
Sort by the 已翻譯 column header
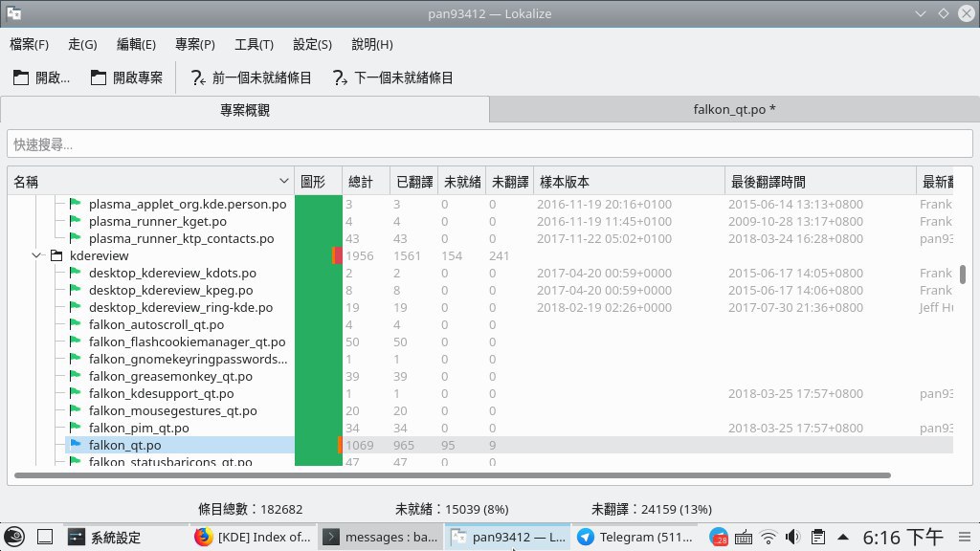coord(413,182)
